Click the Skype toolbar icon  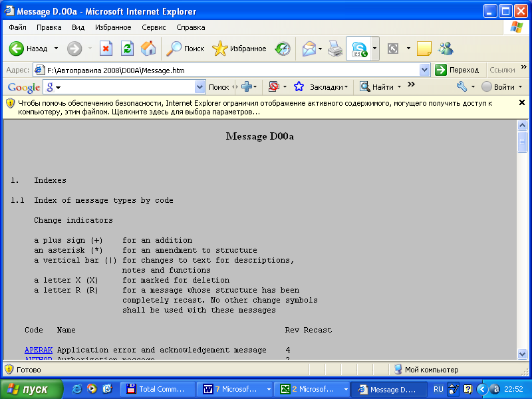point(359,49)
